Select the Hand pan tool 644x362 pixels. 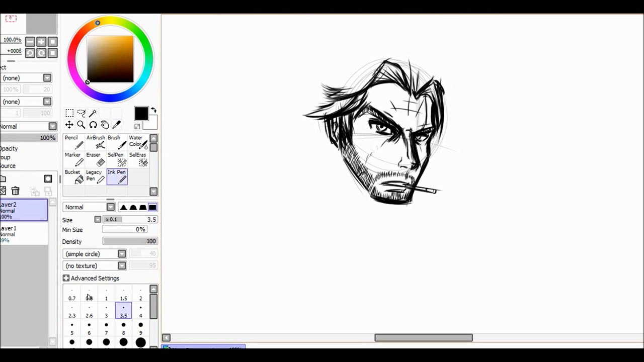click(105, 125)
